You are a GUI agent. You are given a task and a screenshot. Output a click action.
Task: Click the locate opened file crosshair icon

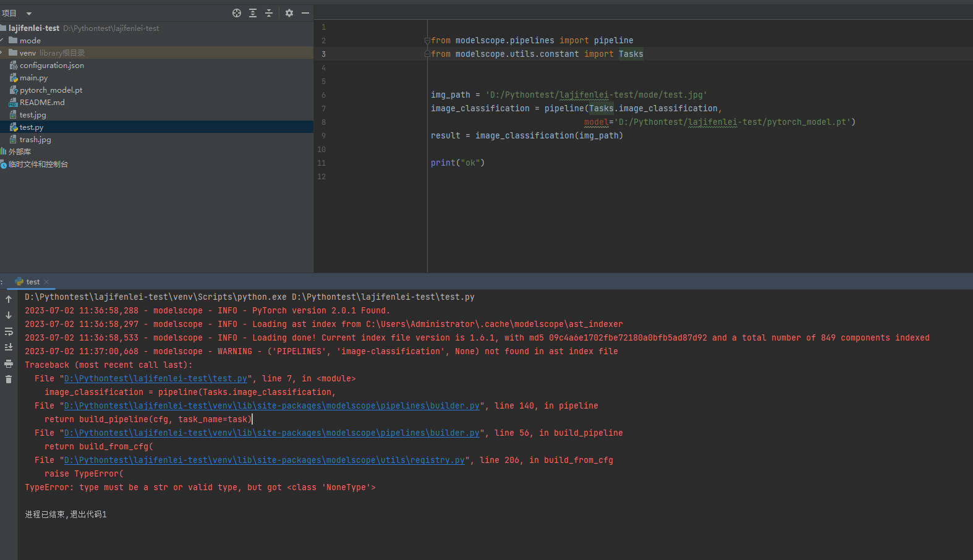[237, 13]
